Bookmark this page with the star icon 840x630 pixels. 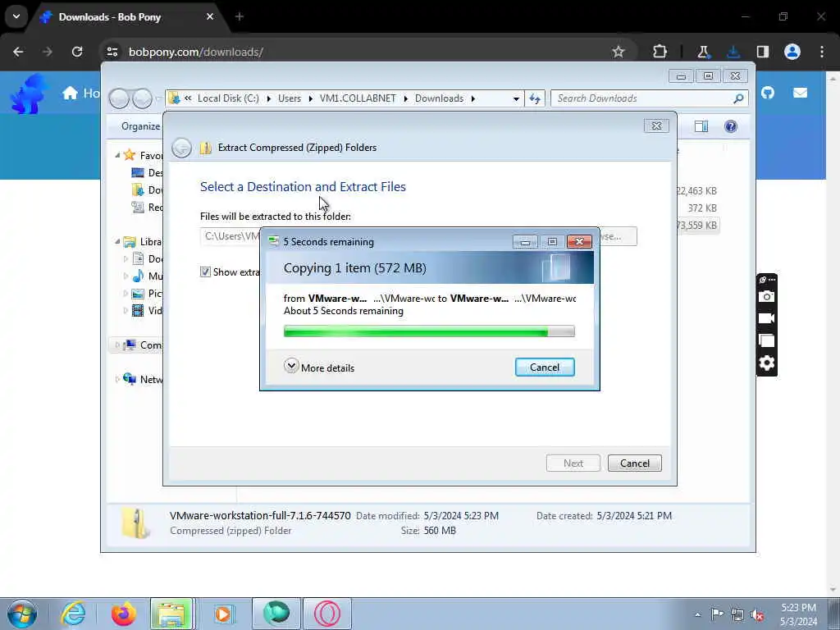619,52
